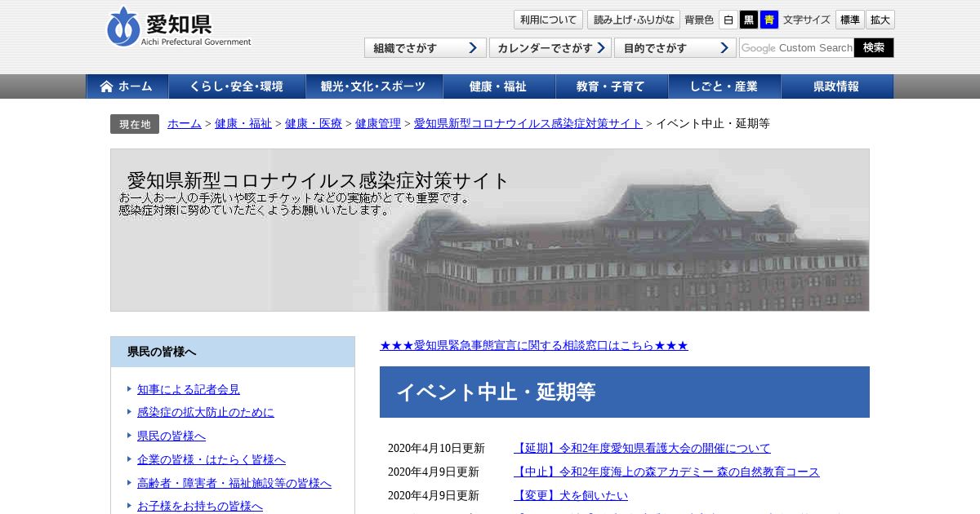This screenshot has height=514, width=980.
Task: Open 県政情報 tab
Action: (x=837, y=86)
